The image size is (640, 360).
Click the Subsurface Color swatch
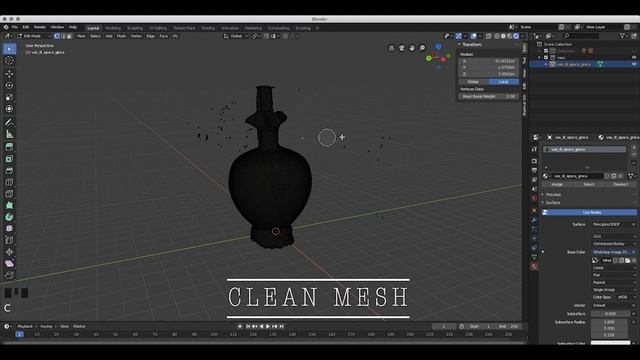[610, 343]
